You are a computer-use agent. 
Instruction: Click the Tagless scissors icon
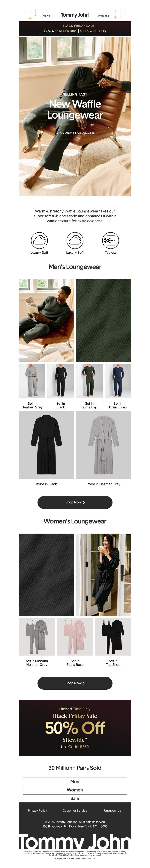pos(111,240)
